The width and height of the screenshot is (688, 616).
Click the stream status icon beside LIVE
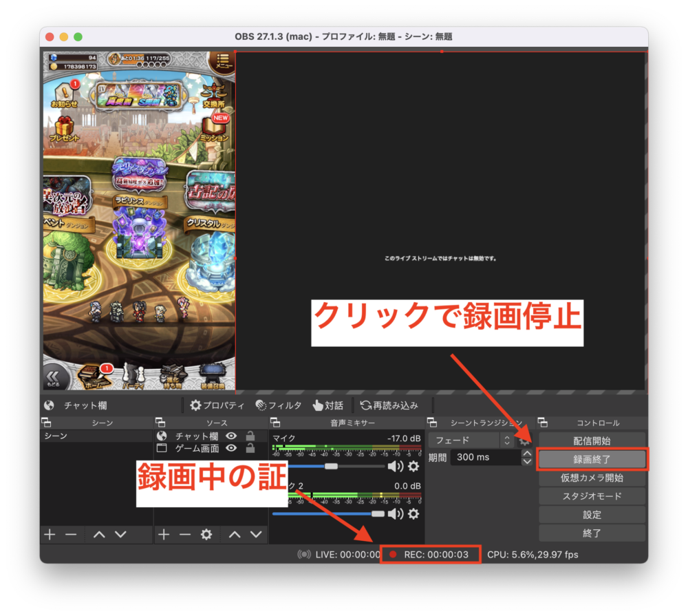304,554
